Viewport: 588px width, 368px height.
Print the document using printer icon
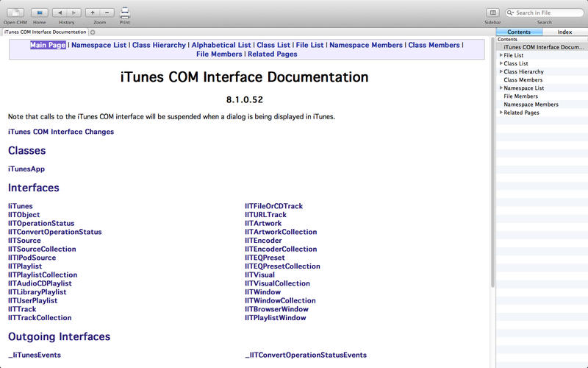coord(125,12)
